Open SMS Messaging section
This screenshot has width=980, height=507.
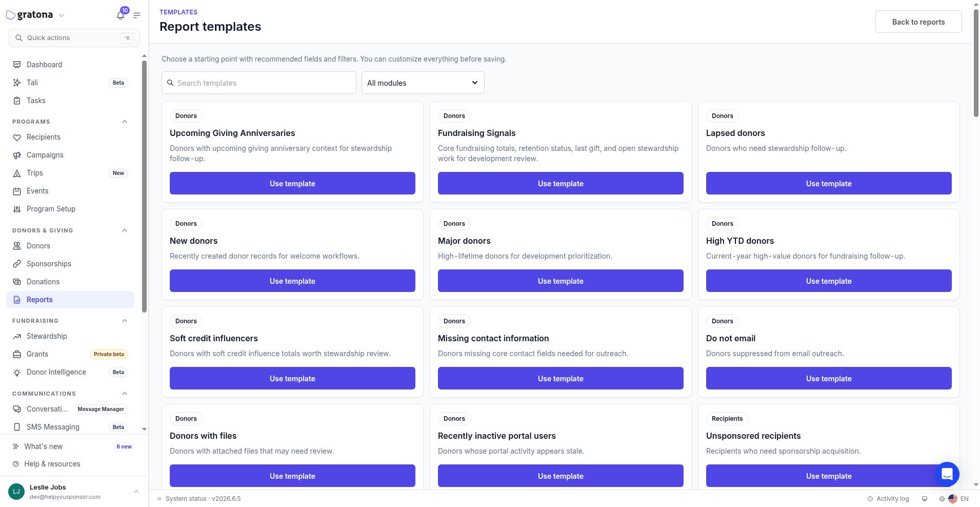coord(70,427)
